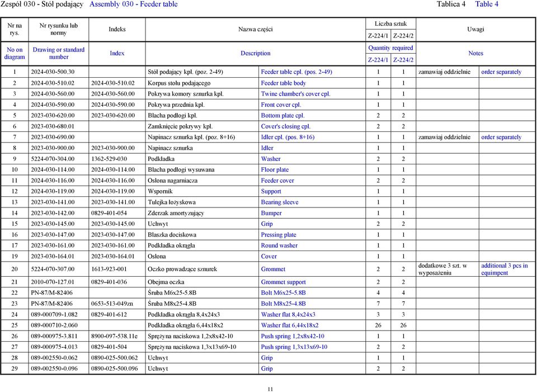
Task: Select drawing number '2024-030-500.30'
Action: (53, 72)
